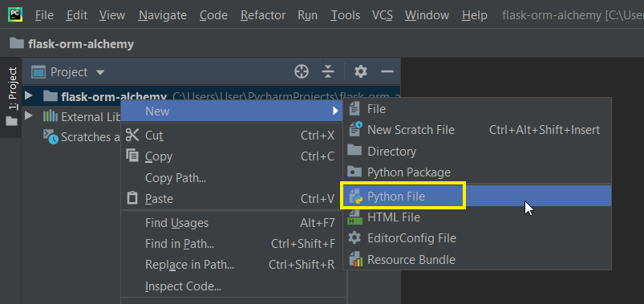Open the New submenu arrow
Screen dimensions: 644x304
pyautogui.click(x=335, y=111)
